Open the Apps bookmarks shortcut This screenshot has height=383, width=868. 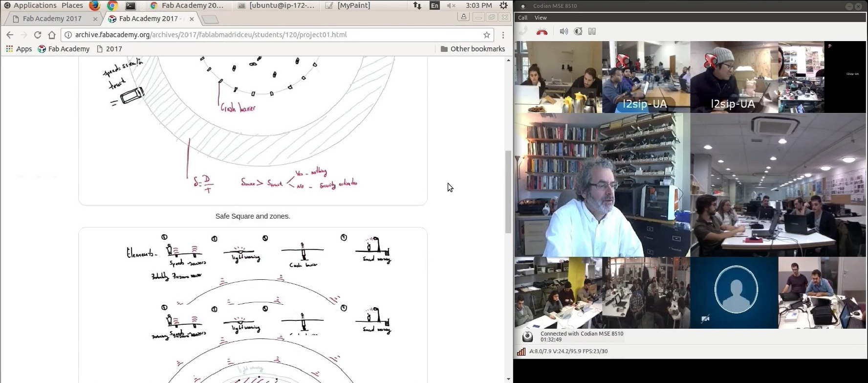point(19,49)
